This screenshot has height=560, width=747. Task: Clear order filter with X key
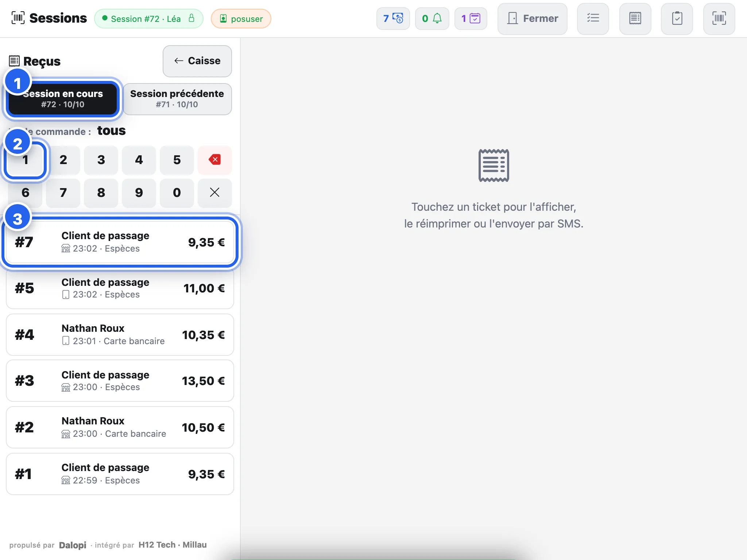point(214,192)
